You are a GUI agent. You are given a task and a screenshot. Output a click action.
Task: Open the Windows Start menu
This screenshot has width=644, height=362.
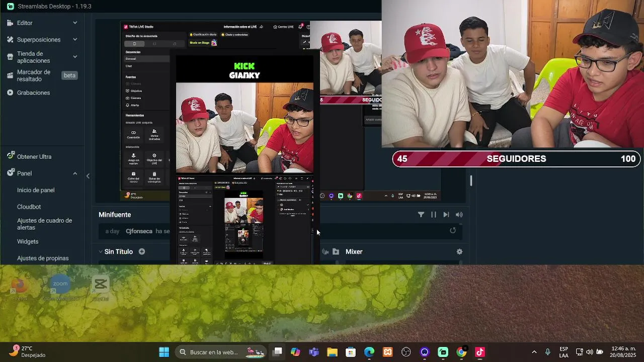pyautogui.click(x=164, y=352)
